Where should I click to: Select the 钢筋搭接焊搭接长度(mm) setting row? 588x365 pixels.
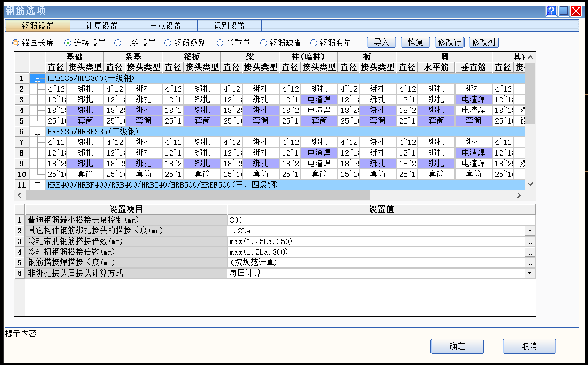[x=126, y=263]
